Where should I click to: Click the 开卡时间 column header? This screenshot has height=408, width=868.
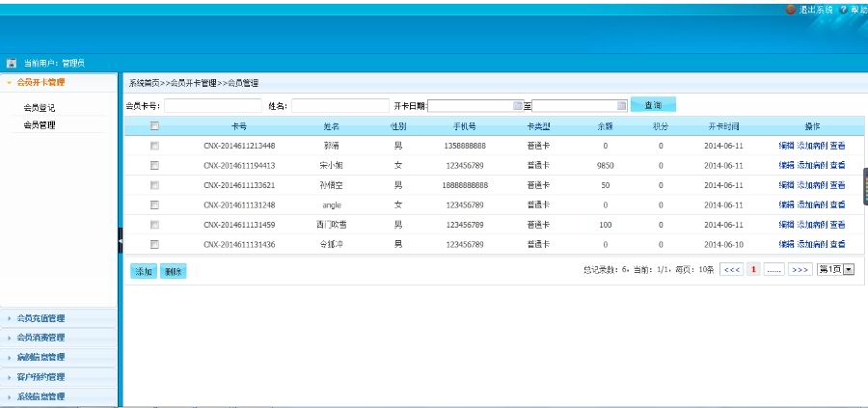coord(723,126)
